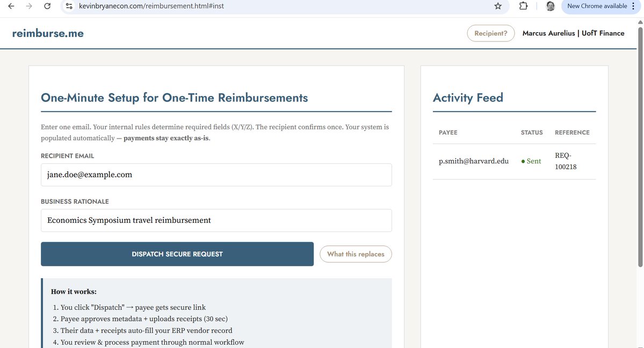Click the page vertical scrollbar

click(x=640, y=146)
